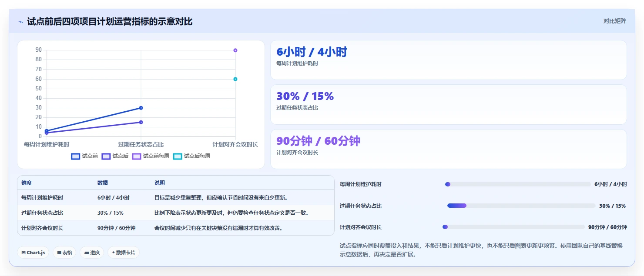Click the table cell 每周计划维护耗时
Screen dimensions: 644x276
tap(42, 198)
